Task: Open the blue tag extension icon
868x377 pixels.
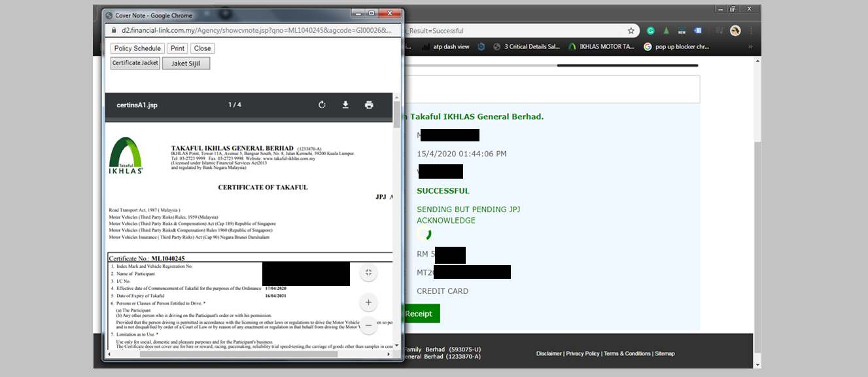Action: click(x=698, y=31)
